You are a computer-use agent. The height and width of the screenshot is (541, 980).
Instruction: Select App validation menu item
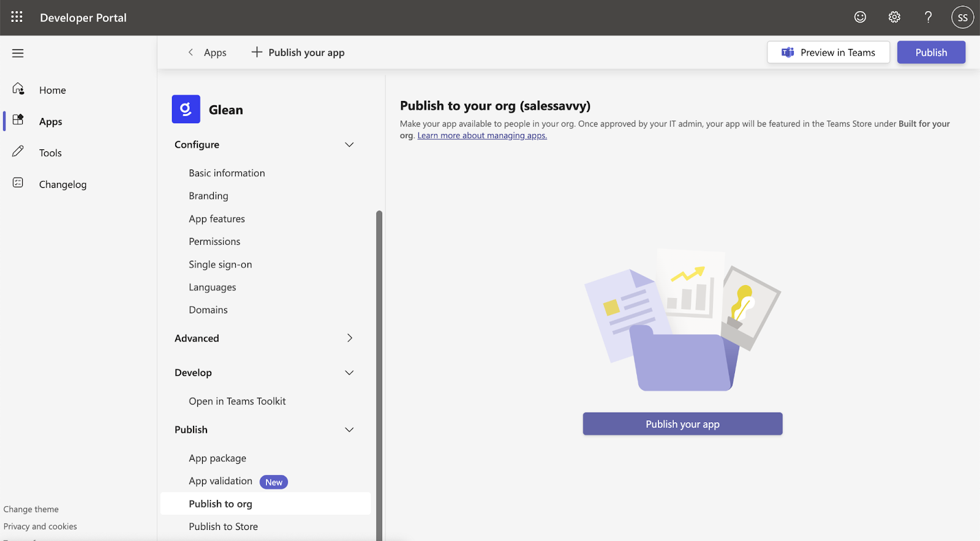click(221, 481)
